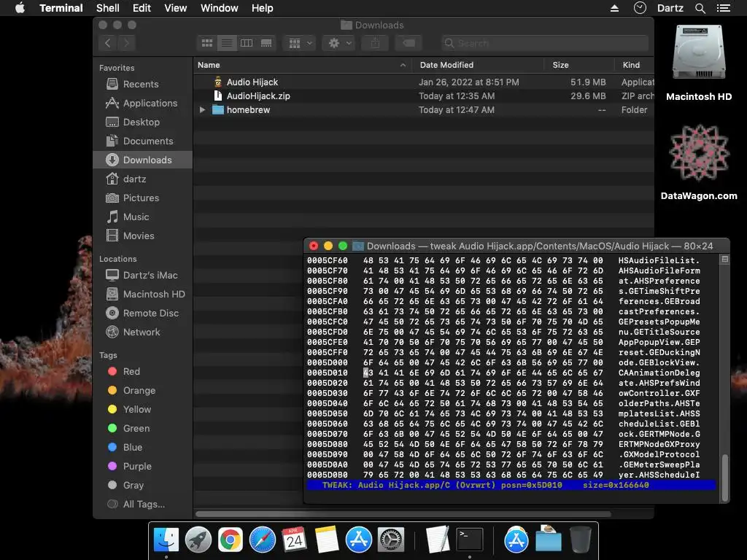
Task: Sort by the Date Modified column header
Action: pyautogui.click(x=478, y=65)
